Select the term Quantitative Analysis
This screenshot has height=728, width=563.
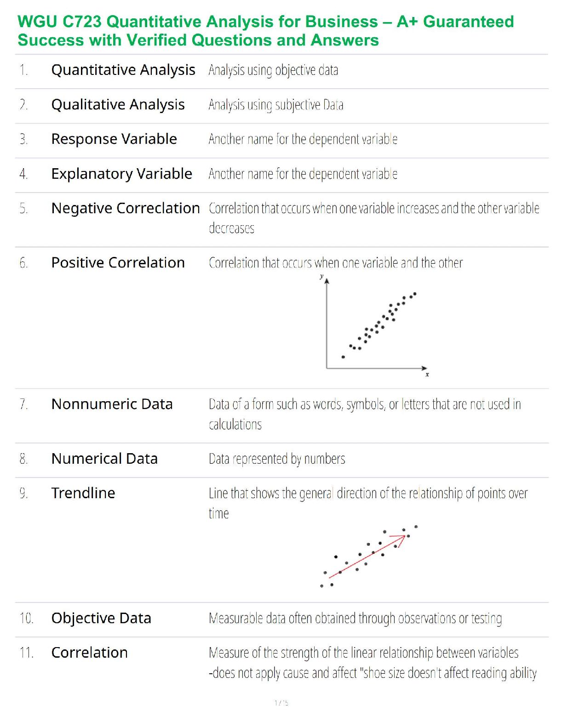click(x=123, y=70)
